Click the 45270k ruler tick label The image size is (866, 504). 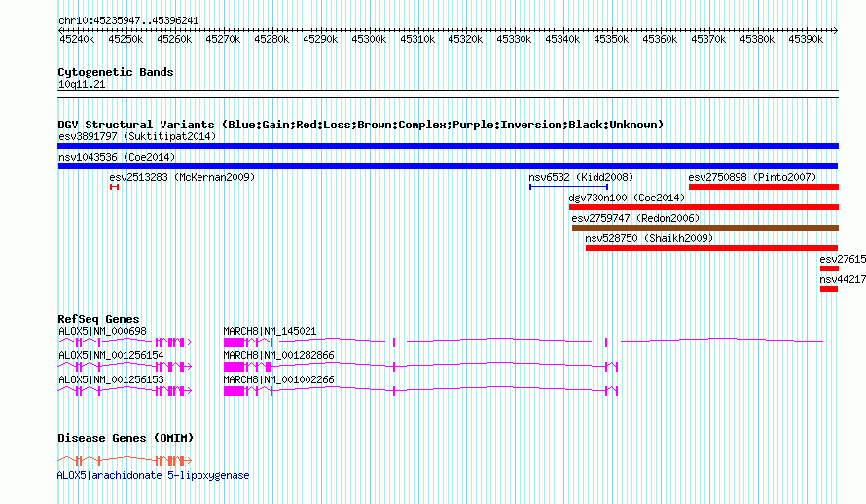point(223,39)
